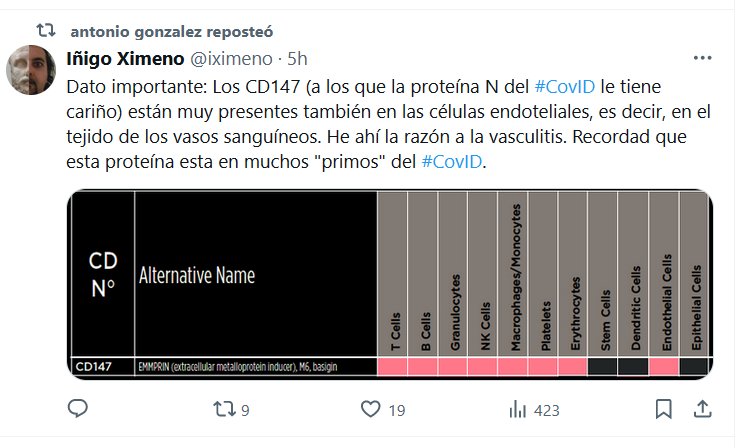This screenshot has width=738, height=448.
Task: Click the Alternative Name table header
Action: 197,274
